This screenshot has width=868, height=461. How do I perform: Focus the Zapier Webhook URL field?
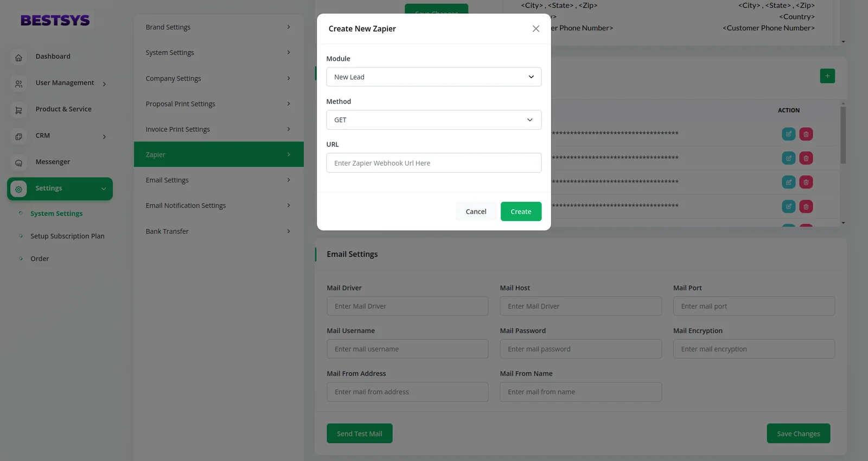tap(433, 163)
